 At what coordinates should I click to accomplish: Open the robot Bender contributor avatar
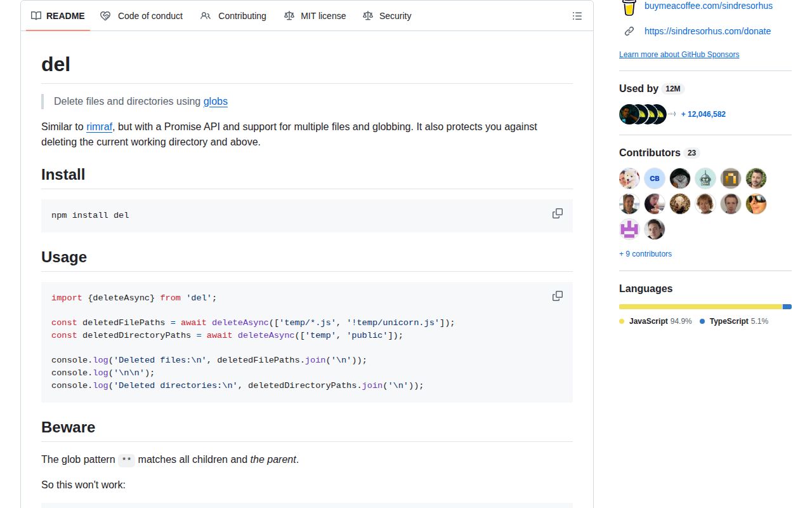tap(705, 178)
